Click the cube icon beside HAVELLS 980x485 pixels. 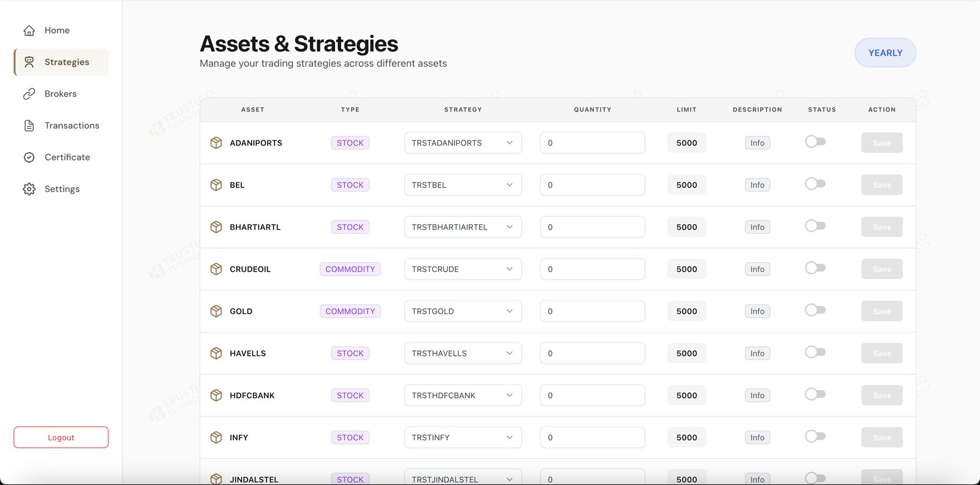click(216, 353)
